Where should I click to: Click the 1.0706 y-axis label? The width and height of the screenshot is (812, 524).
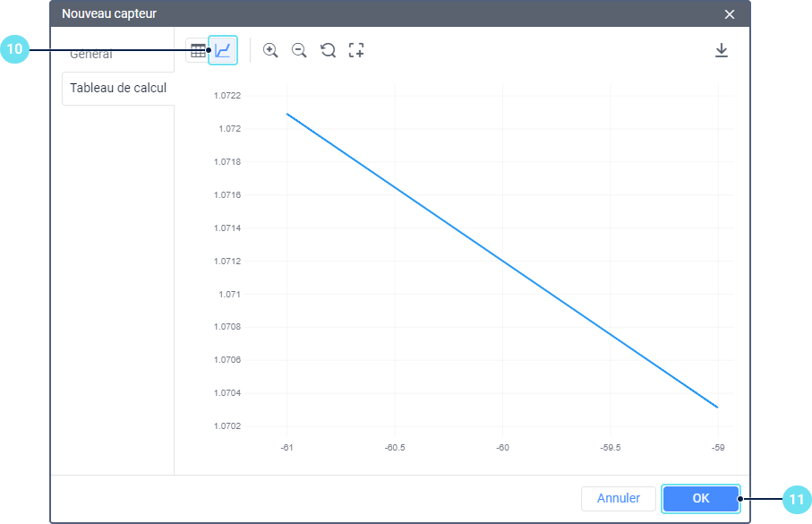tap(227, 360)
